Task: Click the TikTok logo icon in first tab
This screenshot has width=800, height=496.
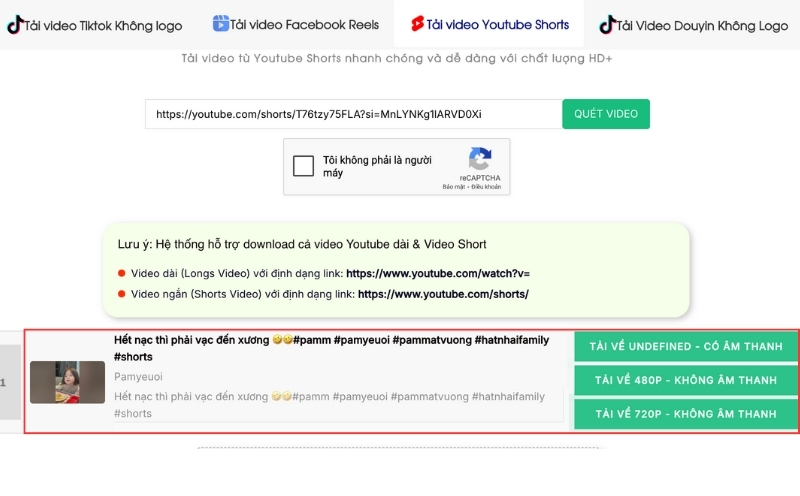Action: pyautogui.click(x=15, y=24)
